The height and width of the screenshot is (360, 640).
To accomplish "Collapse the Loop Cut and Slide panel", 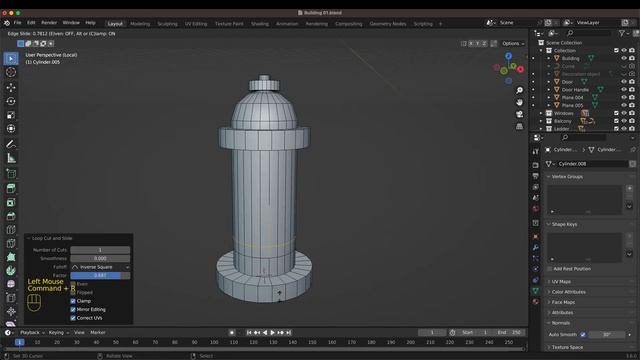I will [x=29, y=238].
